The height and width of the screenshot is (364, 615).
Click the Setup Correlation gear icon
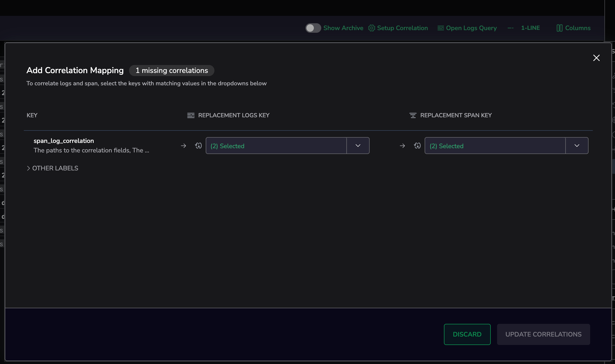click(x=371, y=28)
